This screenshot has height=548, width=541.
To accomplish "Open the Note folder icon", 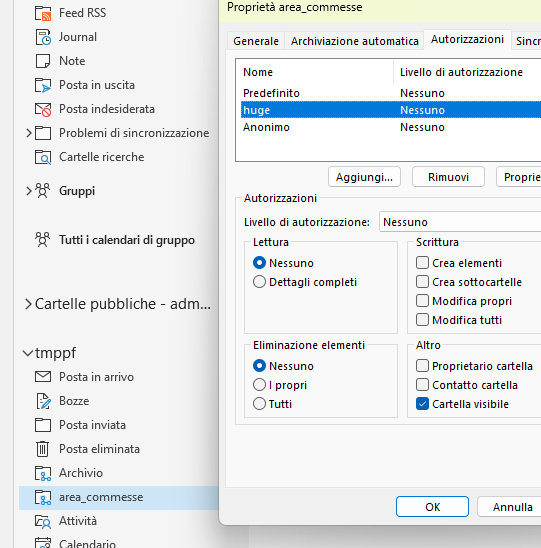I will 43,61.
